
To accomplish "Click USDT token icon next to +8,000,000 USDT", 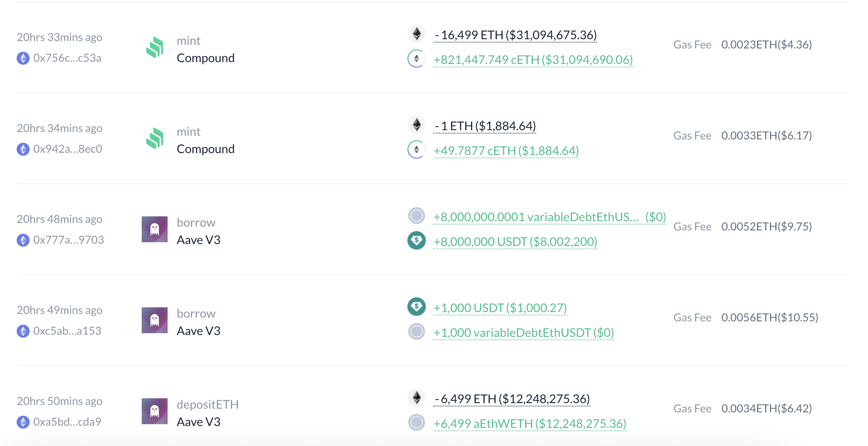I will pos(417,240).
